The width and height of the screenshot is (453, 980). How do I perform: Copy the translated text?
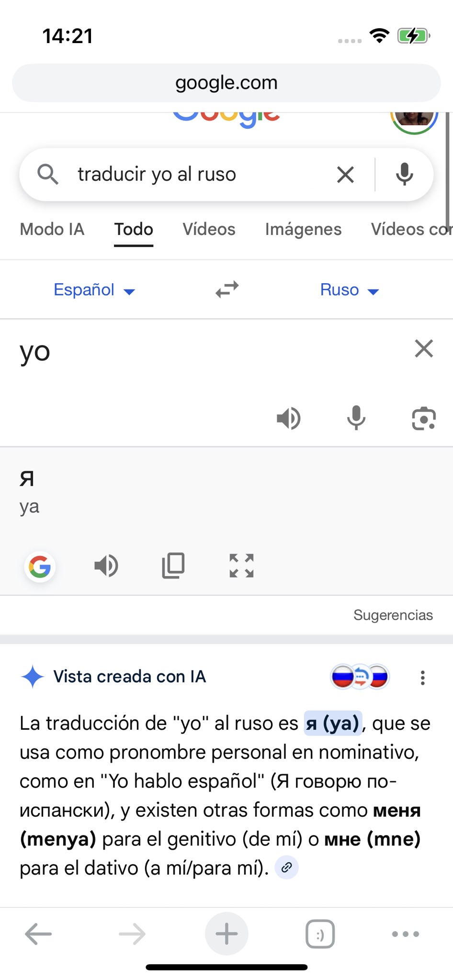coord(173,566)
